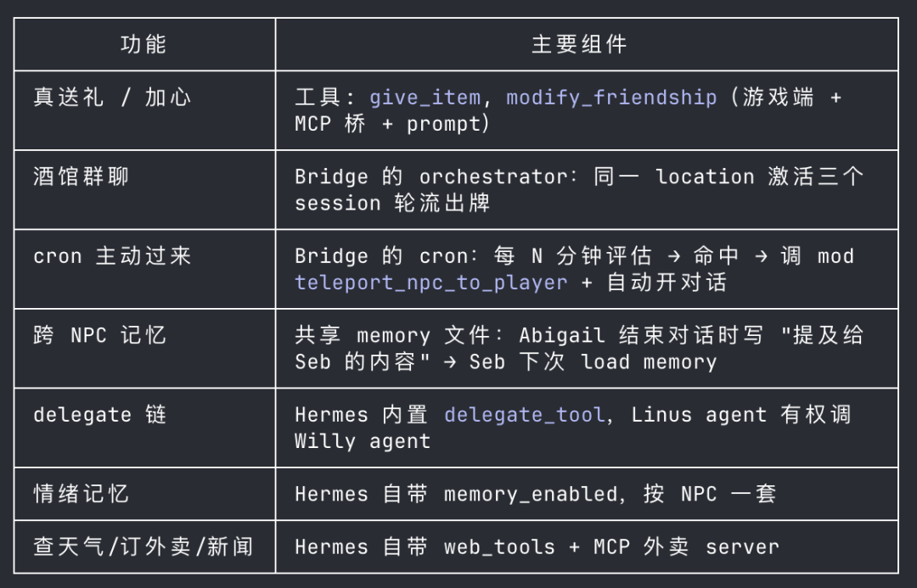The height and width of the screenshot is (588, 917).
Task: Select the 情绪记忆 feature cell
Action: coord(81,494)
